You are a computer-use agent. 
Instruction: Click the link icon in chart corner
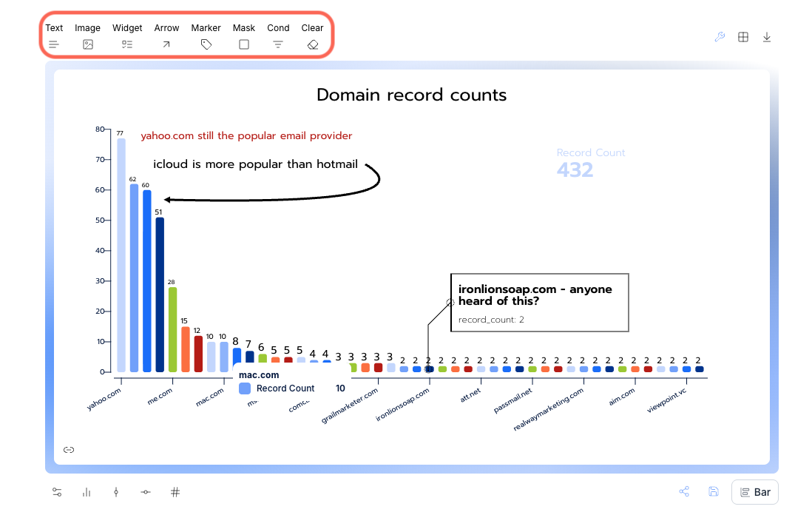click(69, 450)
